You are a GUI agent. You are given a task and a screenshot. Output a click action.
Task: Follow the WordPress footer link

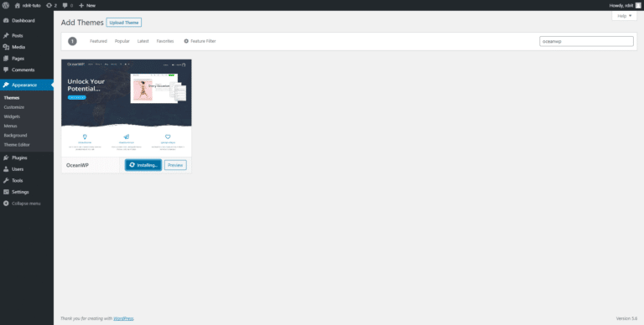click(x=123, y=318)
